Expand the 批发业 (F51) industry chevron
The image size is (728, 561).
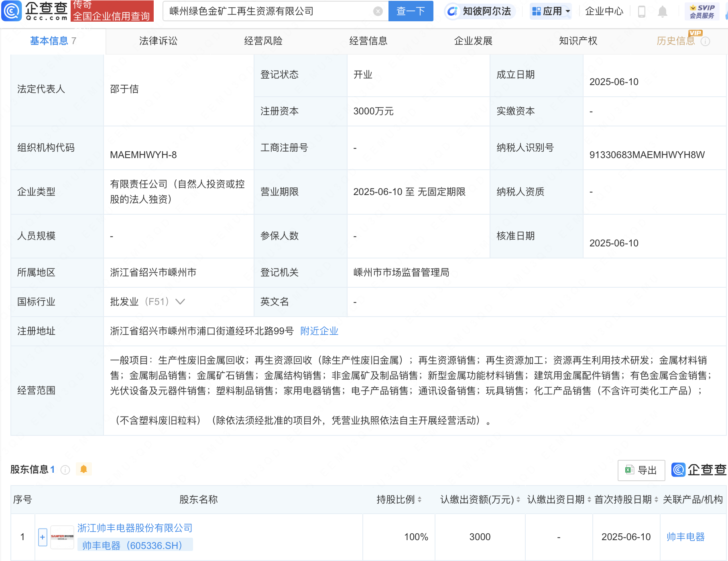tap(180, 302)
